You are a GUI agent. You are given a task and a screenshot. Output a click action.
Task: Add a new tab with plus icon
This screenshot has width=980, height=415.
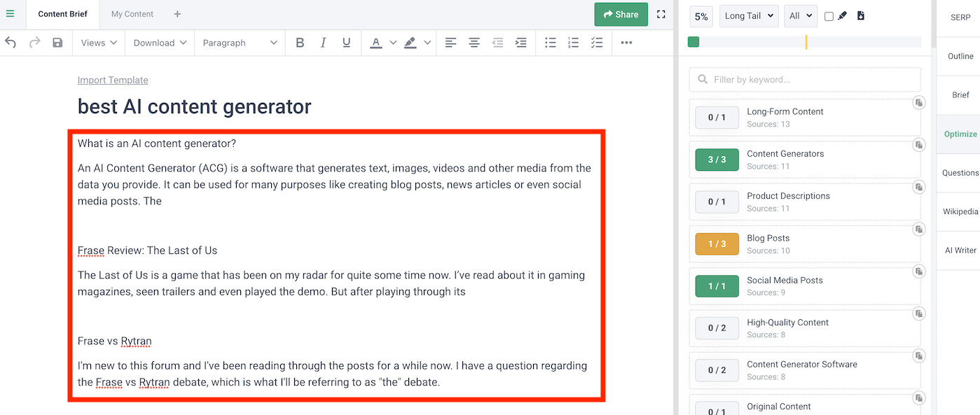tap(177, 14)
